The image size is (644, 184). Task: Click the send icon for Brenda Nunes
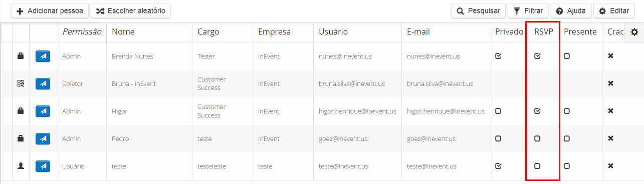pos(43,56)
